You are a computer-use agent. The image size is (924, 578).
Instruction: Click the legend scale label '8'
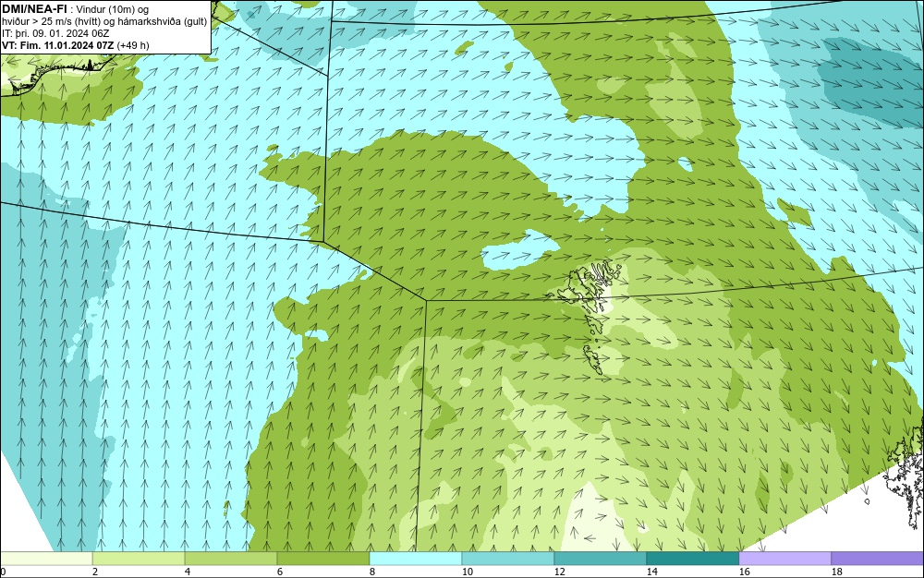tap(371, 572)
